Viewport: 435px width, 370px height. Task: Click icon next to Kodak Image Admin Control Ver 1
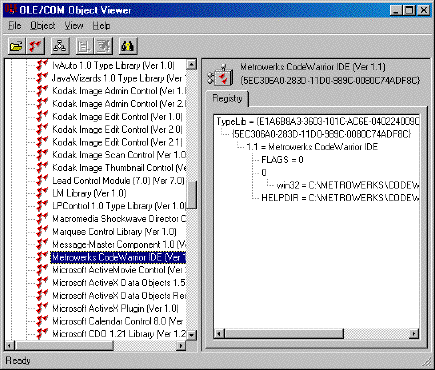42,91
